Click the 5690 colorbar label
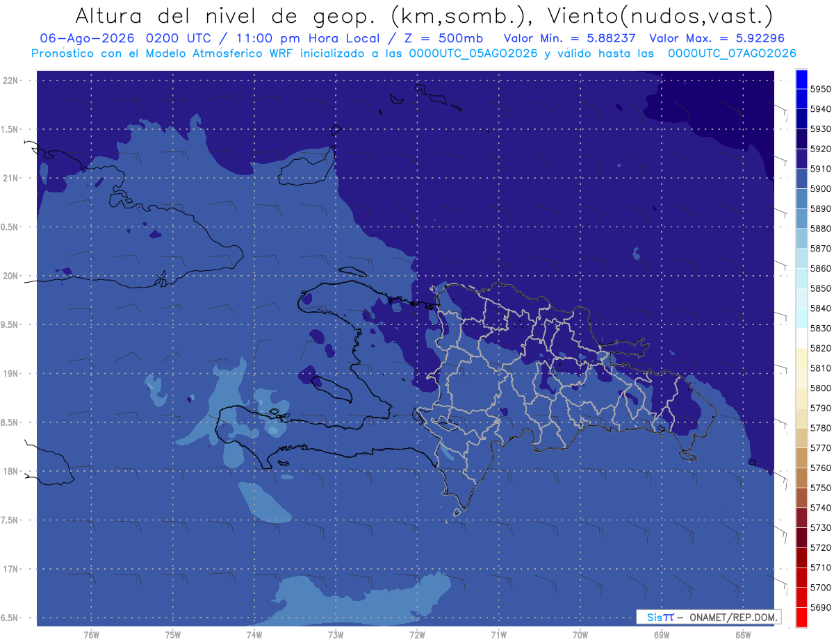834x644 pixels. pyautogui.click(x=821, y=607)
